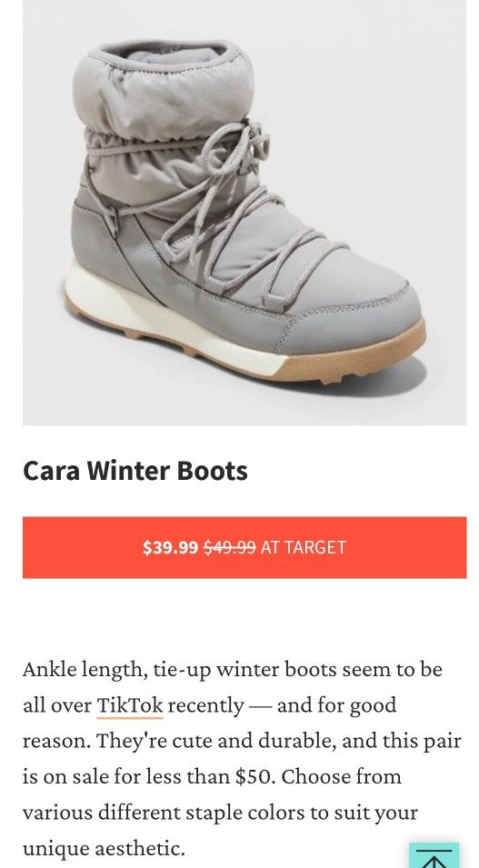
Task: Click the tan rubber sole of boot
Action: (354, 359)
